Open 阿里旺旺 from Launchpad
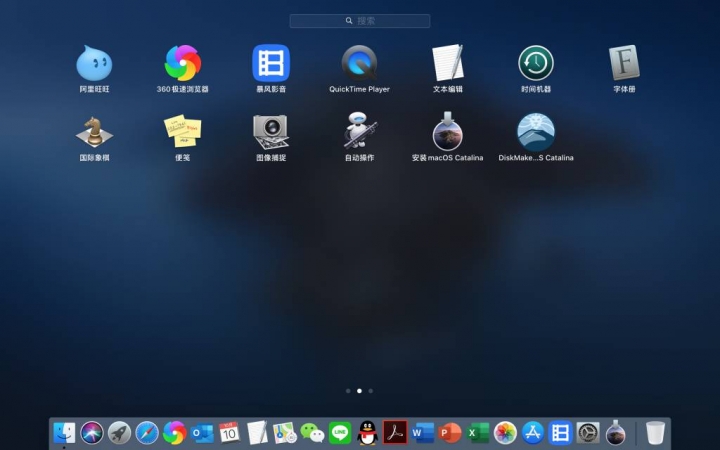This screenshot has height=450, width=720. [x=94, y=63]
